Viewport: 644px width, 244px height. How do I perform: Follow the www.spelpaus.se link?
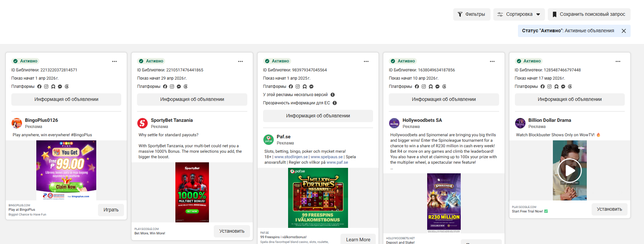tap(327, 157)
